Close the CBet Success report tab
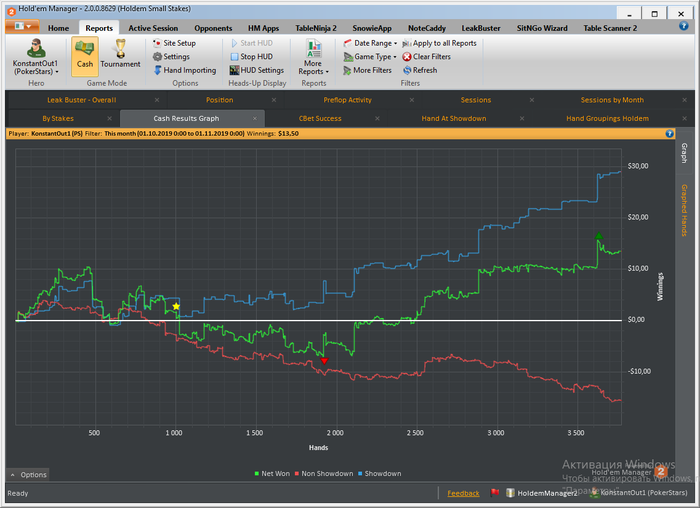 pos(377,118)
